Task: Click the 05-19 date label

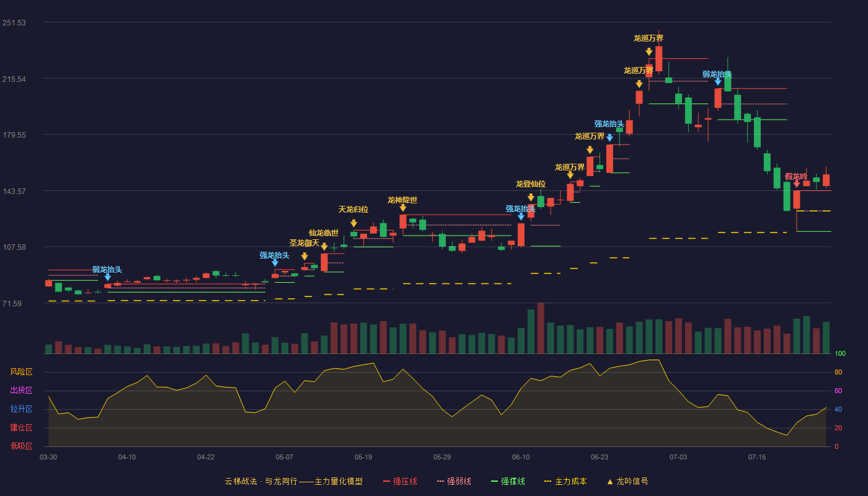Action: pos(363,457)
